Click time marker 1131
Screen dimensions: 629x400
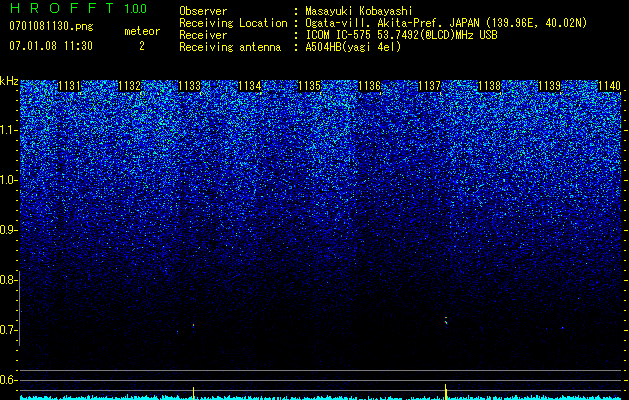(x=69, y=86)
